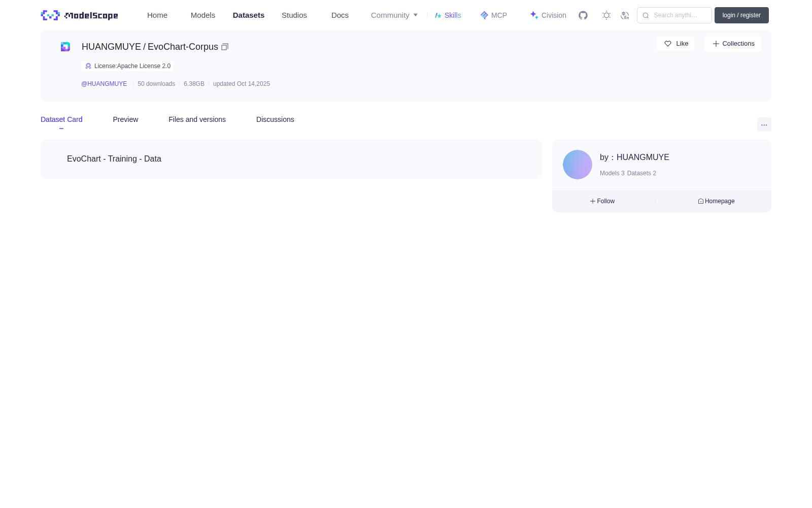Click the dataset avatar icon beside title
This screenshot has height=508, width=812.
pyautogui.click(x=65, y=47)
